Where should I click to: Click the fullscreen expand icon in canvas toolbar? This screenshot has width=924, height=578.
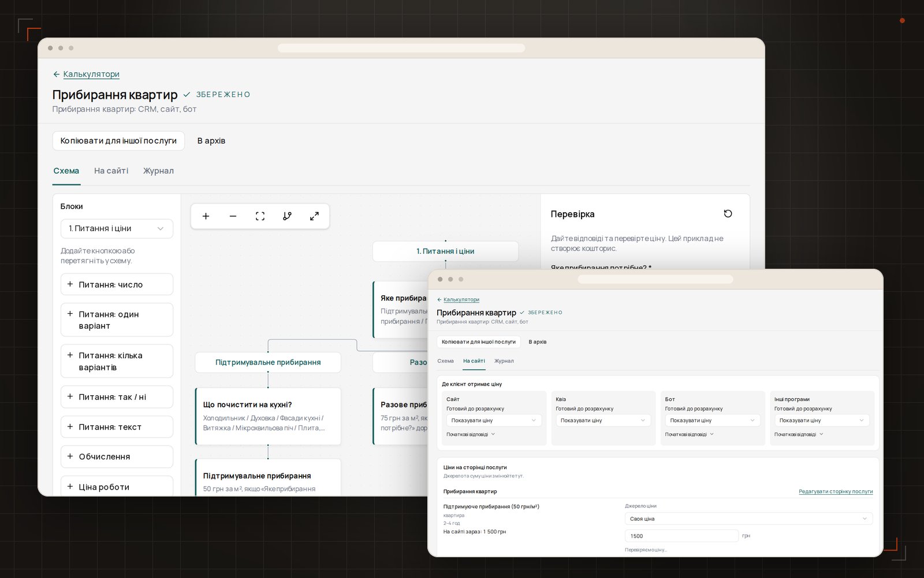click(314, 216)
